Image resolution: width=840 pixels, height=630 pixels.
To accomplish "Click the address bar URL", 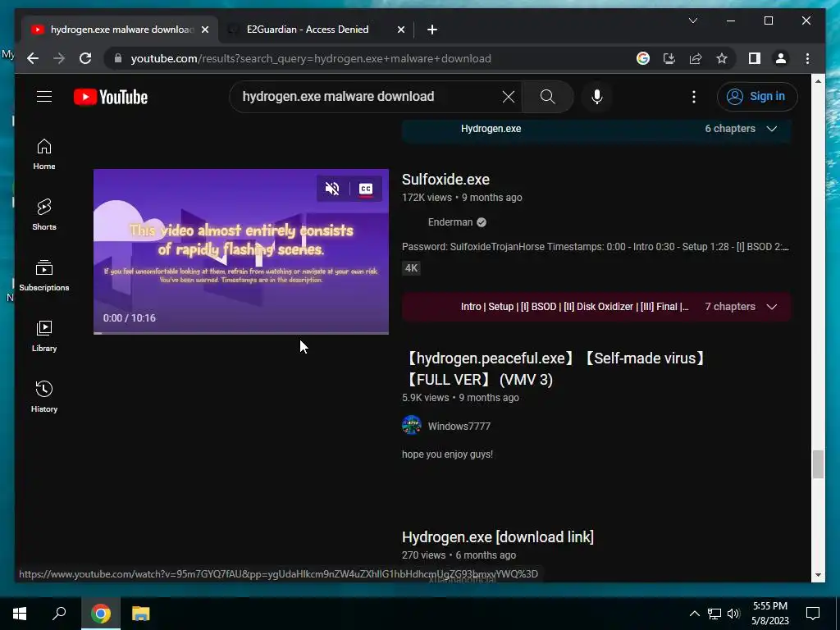I will click(311, 58).
